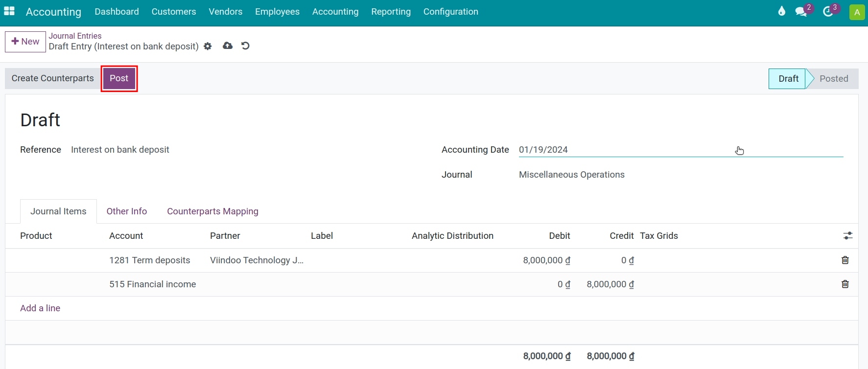Go back to Journal Entries breadcrumb
The image size is (868, 369).
coord(75,36)
